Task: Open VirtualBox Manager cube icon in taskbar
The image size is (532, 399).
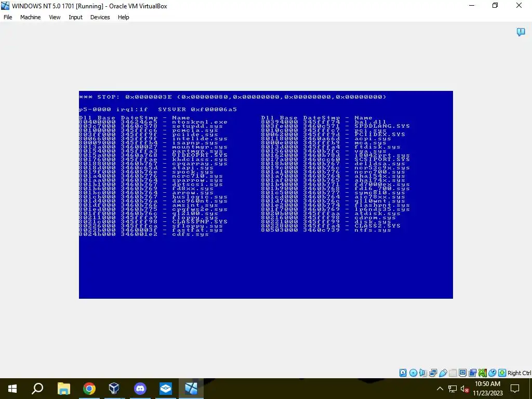Action: (x=114, y=389)
